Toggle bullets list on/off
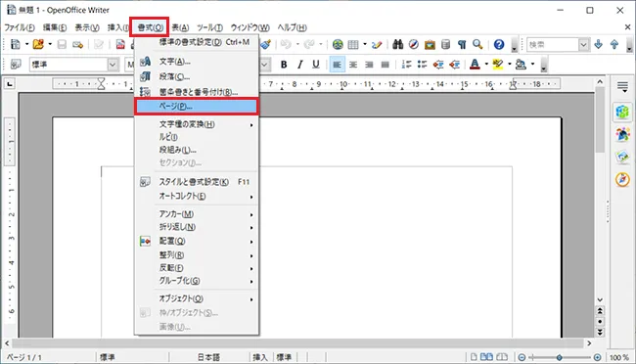This screenshot has width=636, height=364. [423, 65]
